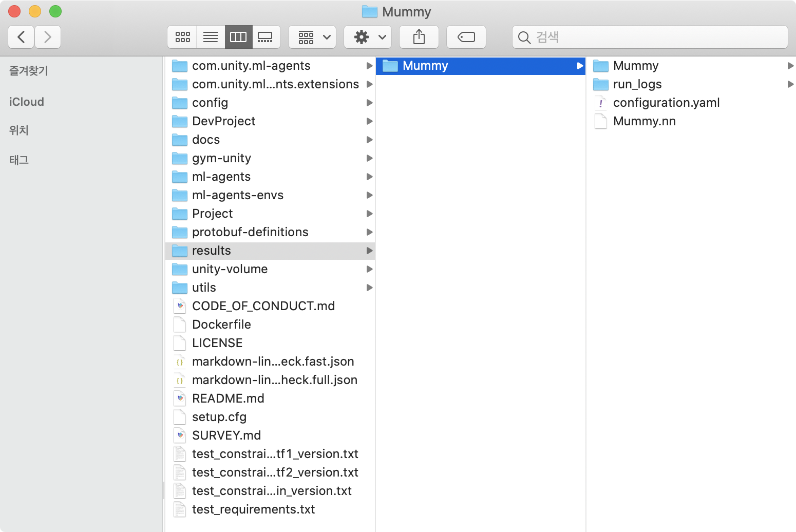Click the Project folder icon

tap(180, 214)
